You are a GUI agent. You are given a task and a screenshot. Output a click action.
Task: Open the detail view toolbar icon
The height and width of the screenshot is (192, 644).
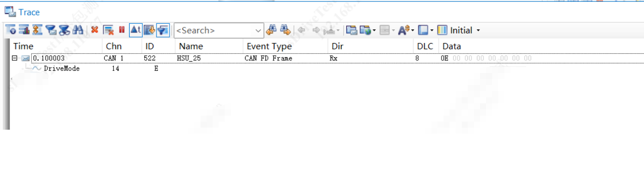(x=11, y=30)
